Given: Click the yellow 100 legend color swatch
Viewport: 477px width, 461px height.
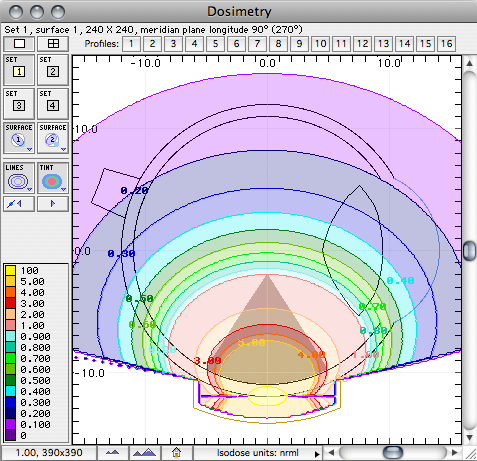Looking at the screenshot, I should (10, 270).
